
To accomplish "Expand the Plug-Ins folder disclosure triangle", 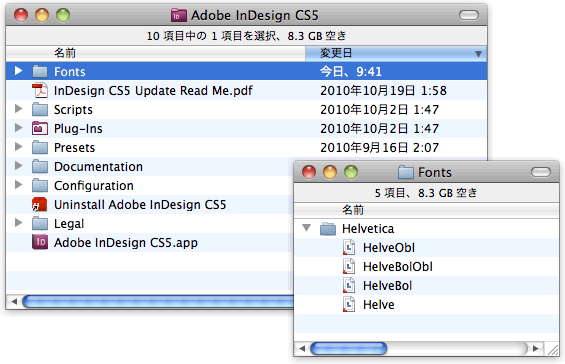I will 18,128.
